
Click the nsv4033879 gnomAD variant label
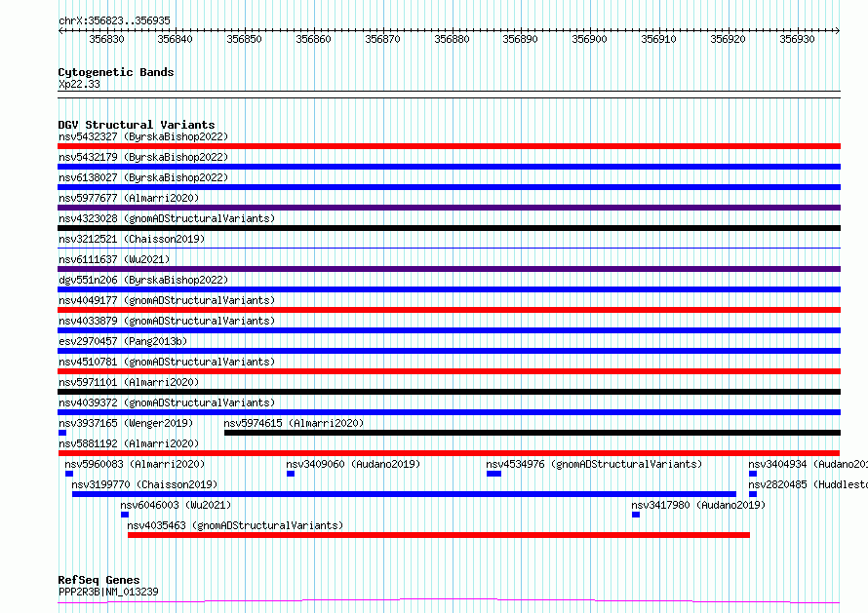click(167, 321)
